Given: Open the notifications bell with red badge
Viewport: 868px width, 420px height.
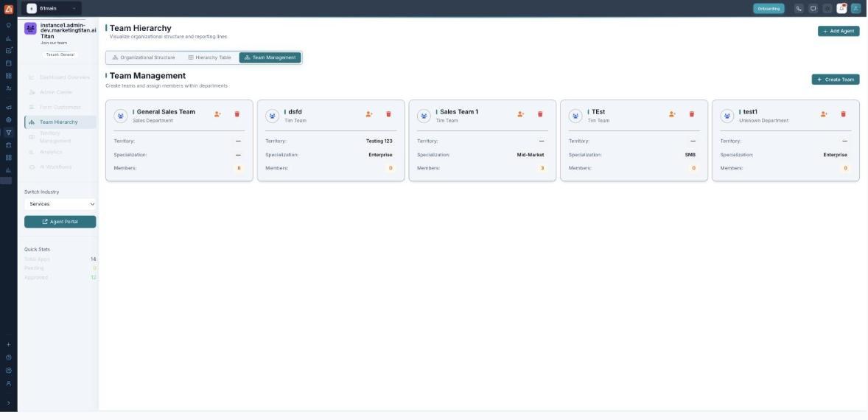Looking at the screenshot, I should pos(841,8).
